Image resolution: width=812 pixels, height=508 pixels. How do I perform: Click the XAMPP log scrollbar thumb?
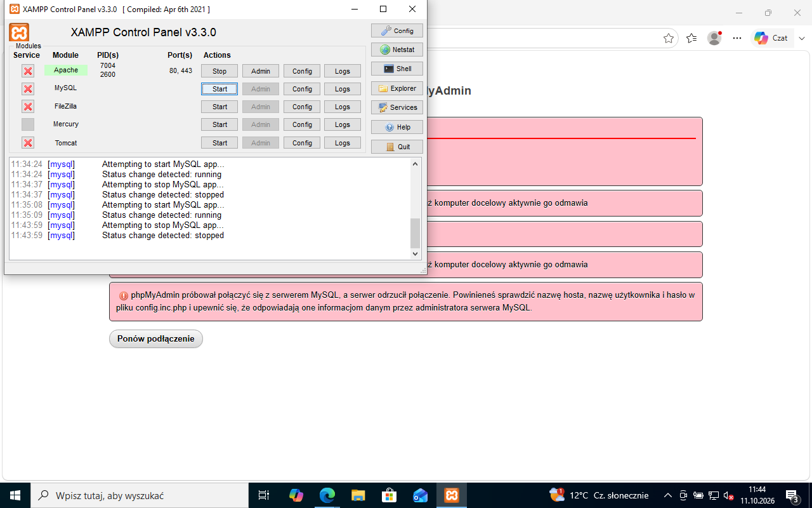[416, 233]
